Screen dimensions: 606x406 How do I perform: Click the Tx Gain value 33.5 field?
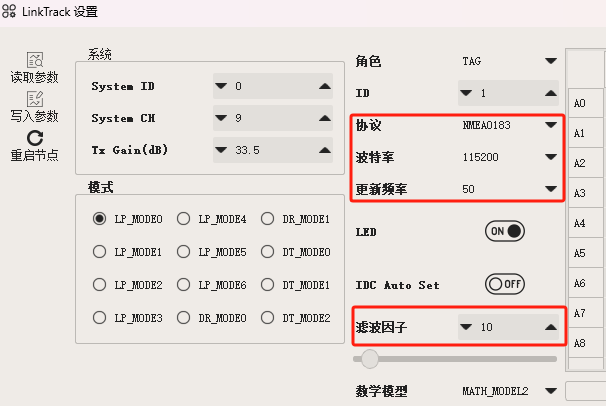273,150
